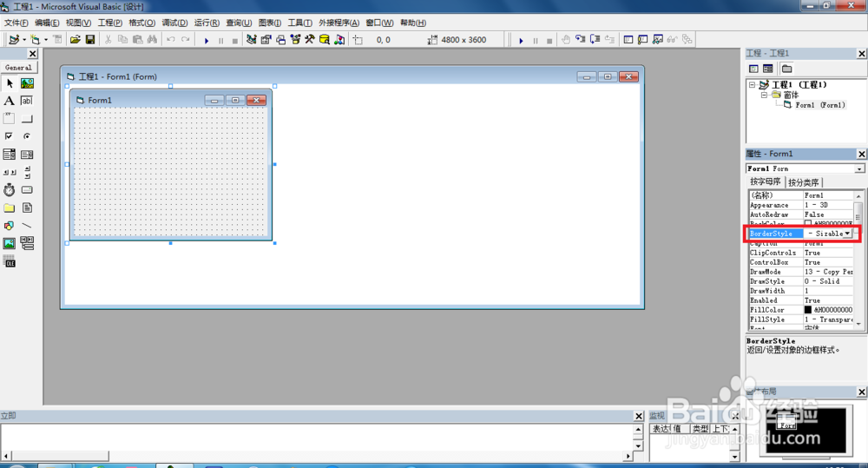Screen dimensions: 868x468
Task: Select the OLE control
Action: coord(10,261)
